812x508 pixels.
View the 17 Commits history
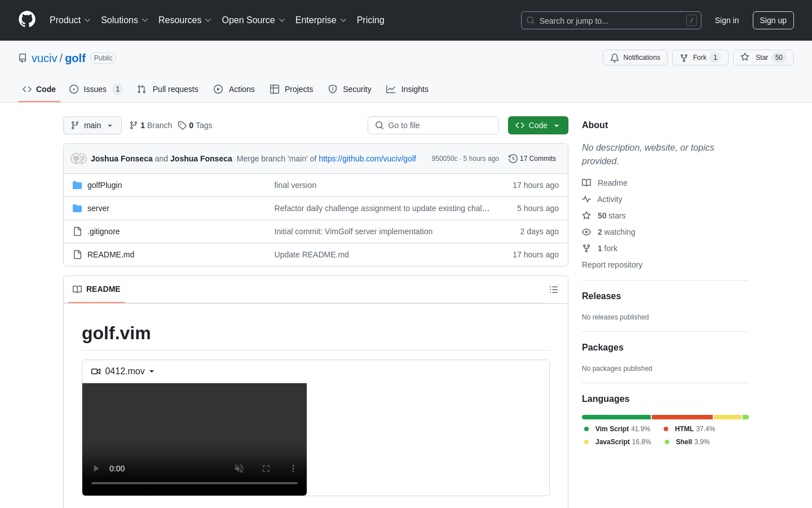[x=532, y=159]
